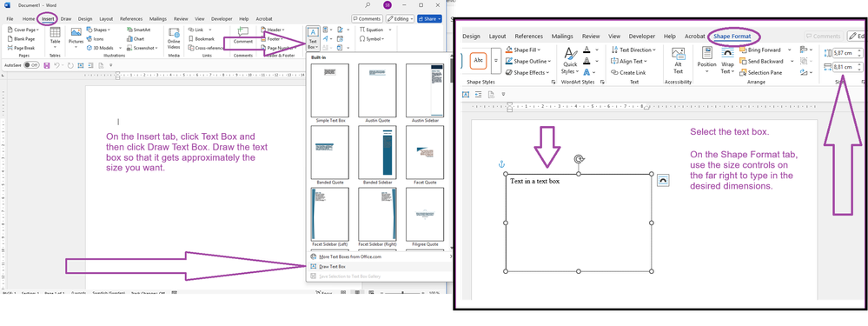The height and width of the screenshot is (326, 868).
Task: Insert Online Videos
Action: point(174,37)
